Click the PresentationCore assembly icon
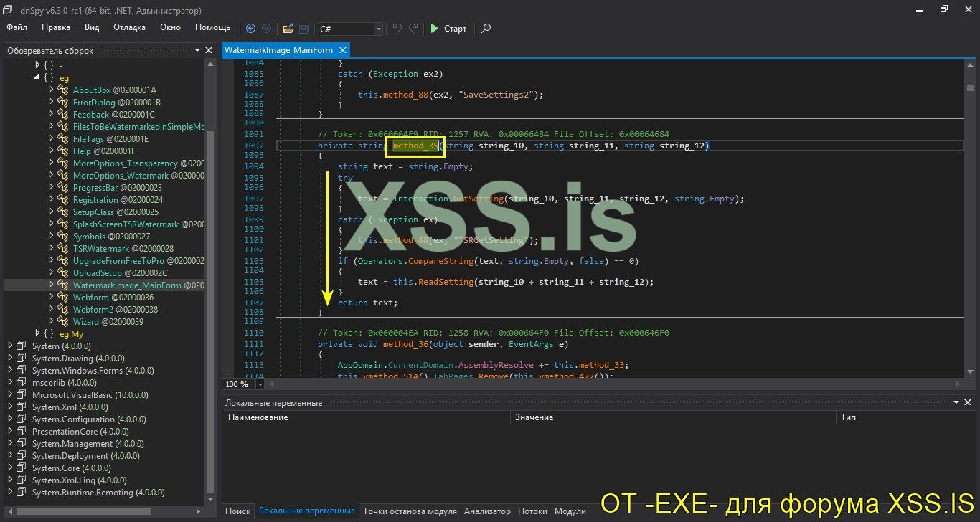980x522 pixels. click(21, 432)
